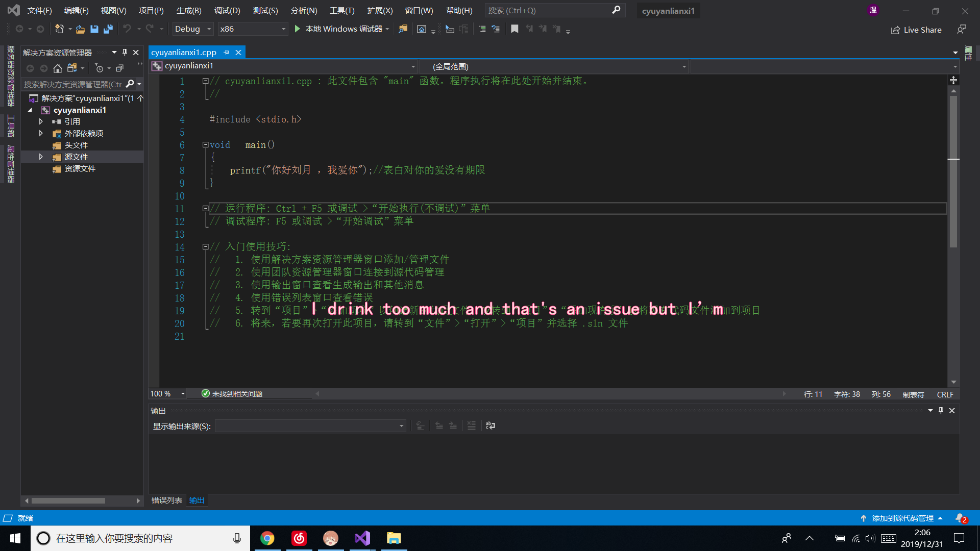Click the Home icon in Solution Explorer
The height and width of the screenshot is (551, 980).
point(58,68)
